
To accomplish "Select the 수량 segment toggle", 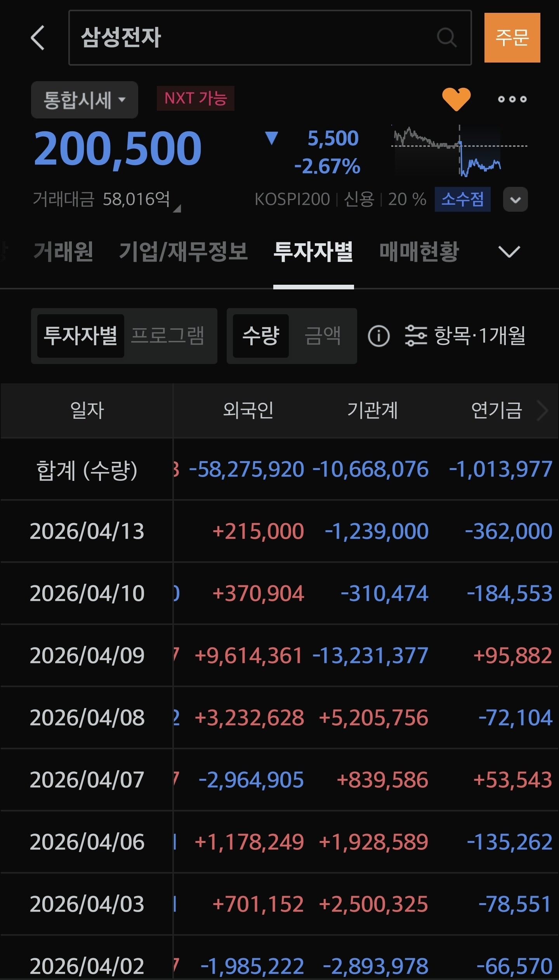I will (261, 336).
